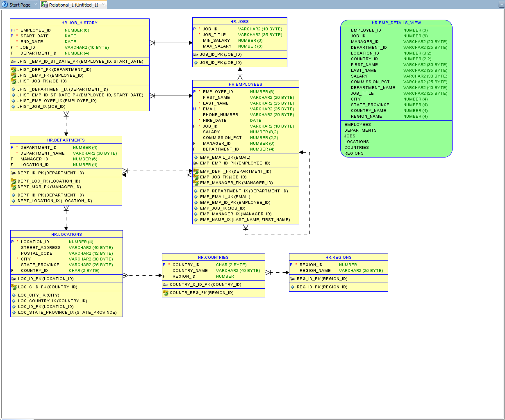The width and height of the screenshot is (505, 420).
Task: Click the COUNTR_REG_FK foreign key icon
Action: click(166, 293)
